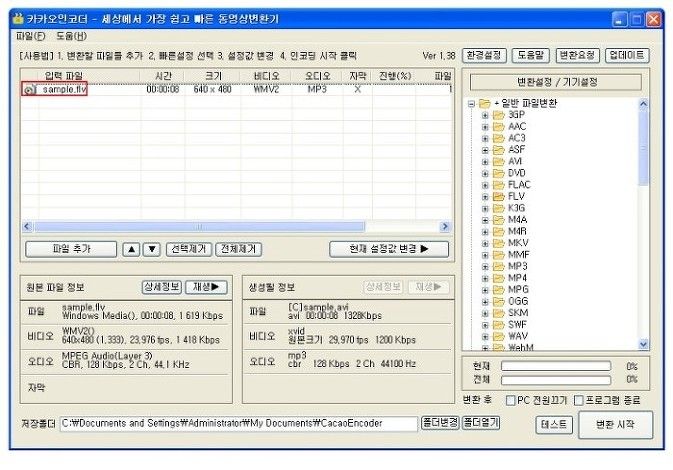673x470 pixels.
Task: Click the 폴더열기 button
Action: [481, 423]
